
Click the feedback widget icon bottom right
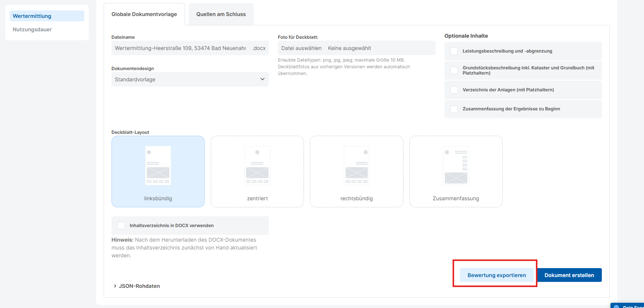pos(616,306)
